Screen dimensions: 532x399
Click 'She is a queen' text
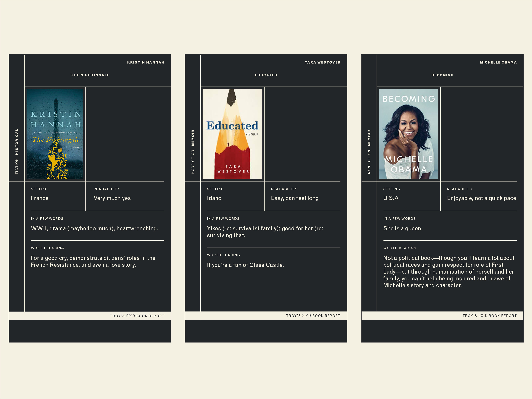click(x=402, y=229)
